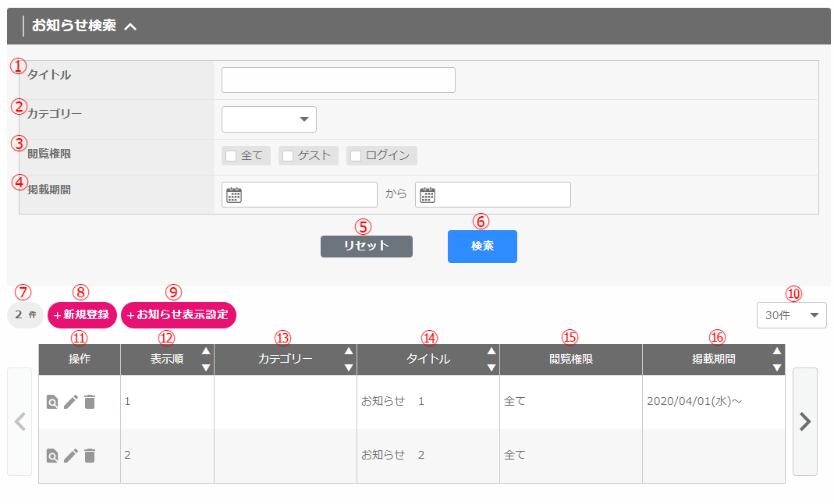The height and width of the screenshot is (504, 834).
Task: Focus the タイトル text input field
Action: pos(338,80)
